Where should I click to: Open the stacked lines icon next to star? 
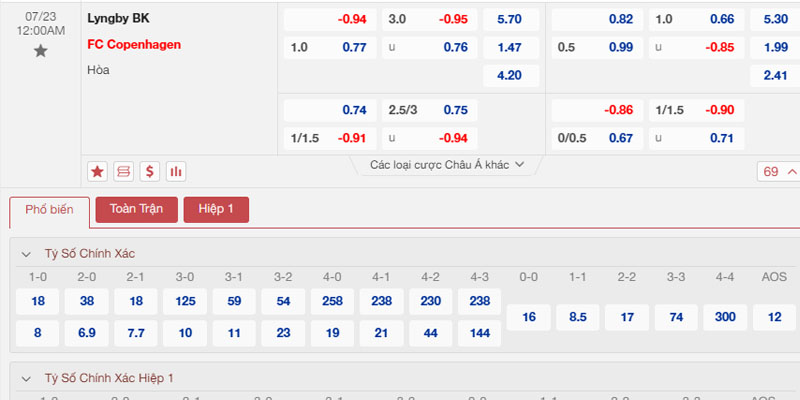point(123,171)
